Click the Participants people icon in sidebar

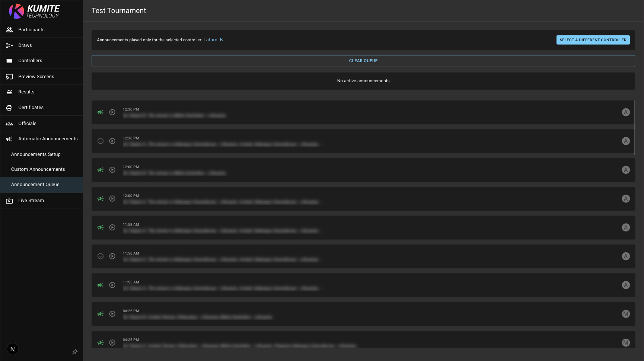[x=9, y=30]
